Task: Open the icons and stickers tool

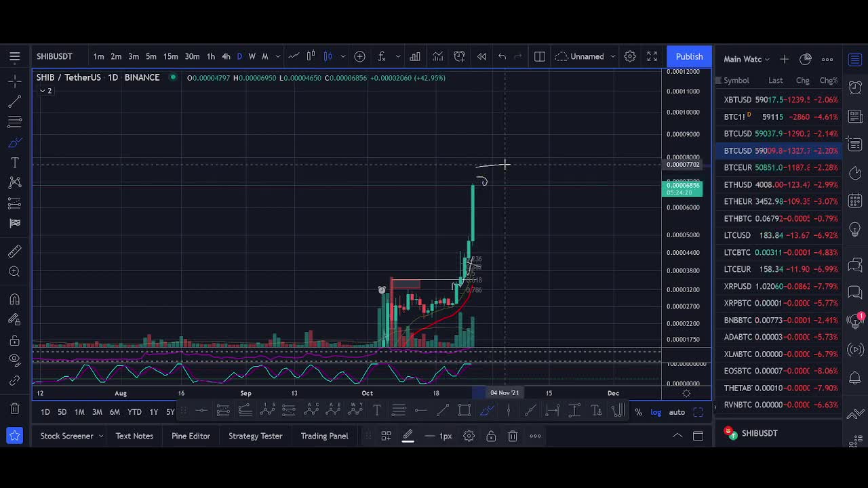Action: (15, 223)
